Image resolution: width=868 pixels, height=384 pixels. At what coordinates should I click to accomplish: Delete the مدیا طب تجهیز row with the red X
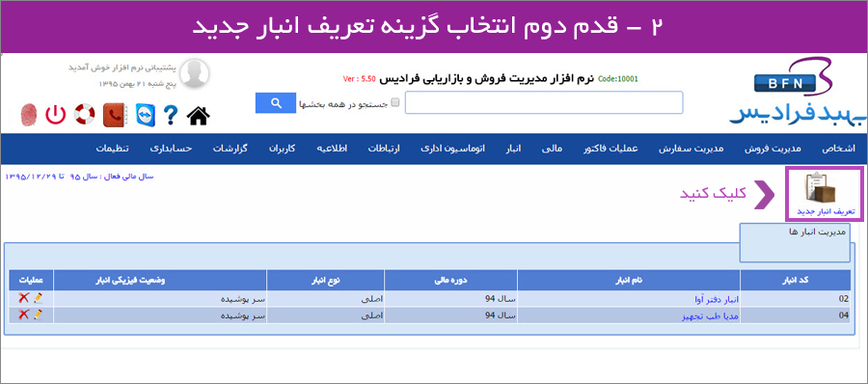pyautogui.click(x=23, y=315)
